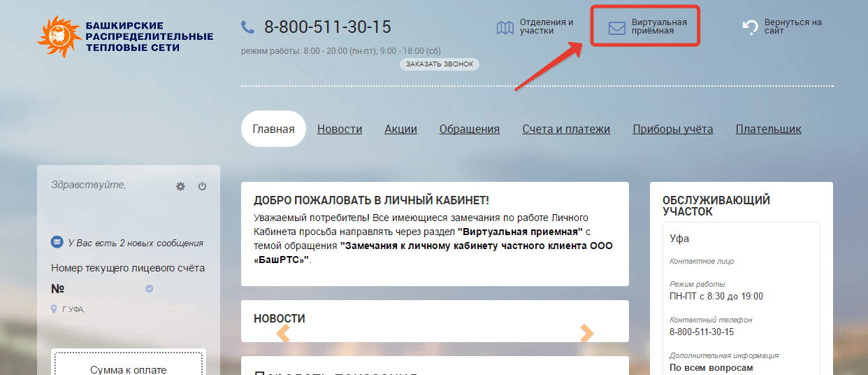Select the Приборы учёта tab
Image resolution: width=868 pixels, height=375 pixels.
tap(673, 129)
